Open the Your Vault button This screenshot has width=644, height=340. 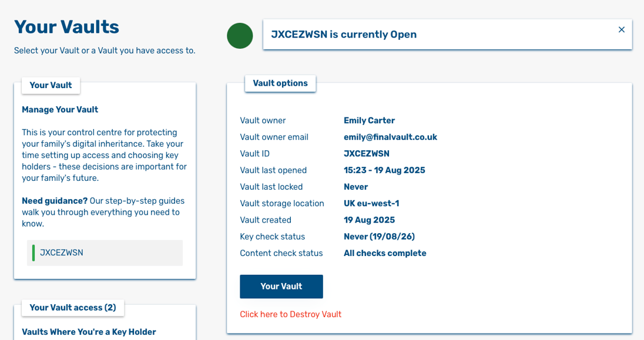coord(281,287)
